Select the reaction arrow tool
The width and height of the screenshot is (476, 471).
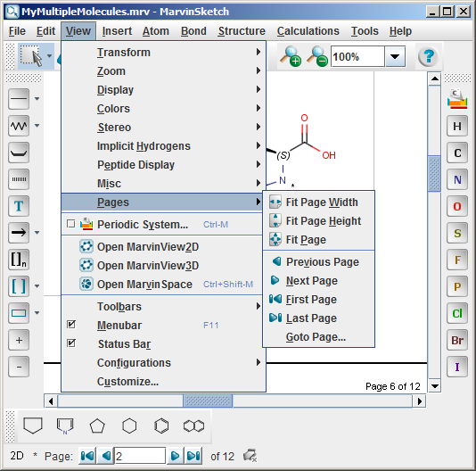pyautogui.click(x=19, y=233)
